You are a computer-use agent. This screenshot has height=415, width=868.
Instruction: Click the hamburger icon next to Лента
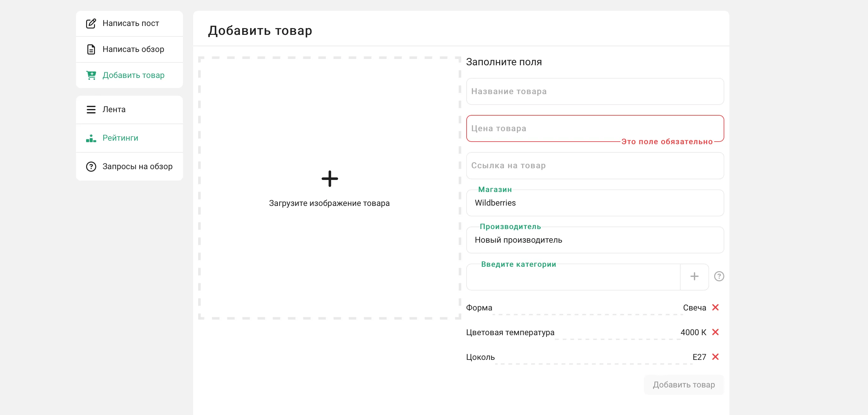tap(91, 110)
